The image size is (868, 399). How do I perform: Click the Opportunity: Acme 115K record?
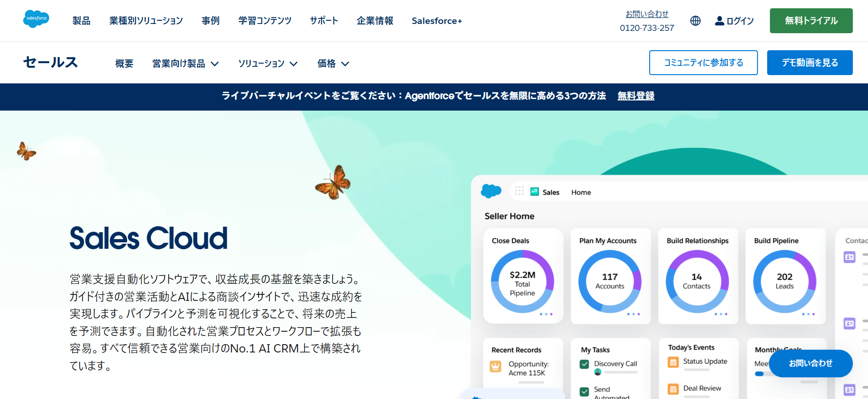click(528, 368)
